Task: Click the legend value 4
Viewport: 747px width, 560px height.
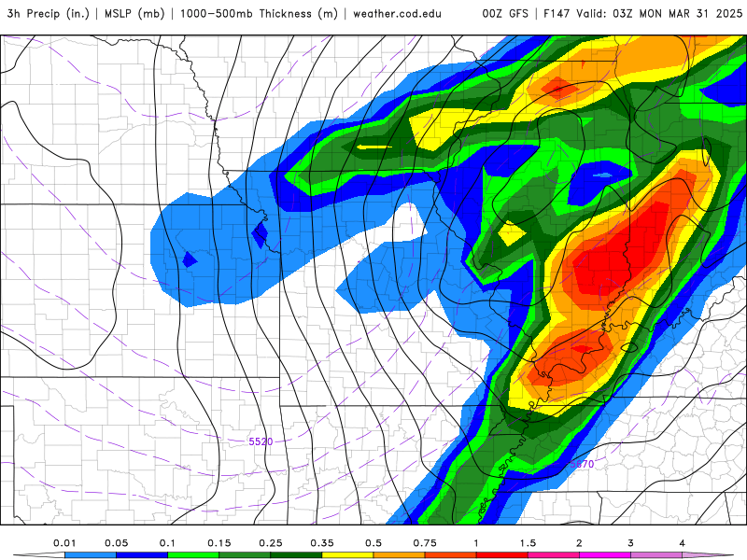Action: [683, 543]
